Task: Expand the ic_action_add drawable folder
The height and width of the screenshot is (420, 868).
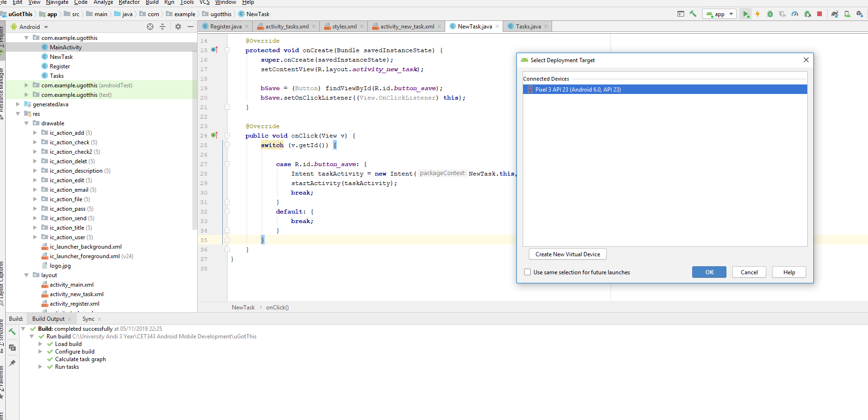Action: click(x=35, y=133)
